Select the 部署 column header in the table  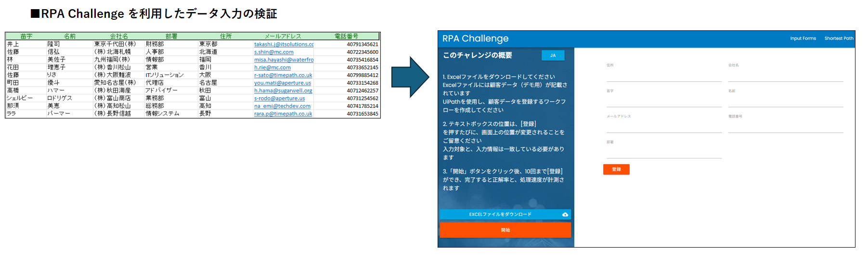click(171, 36)
